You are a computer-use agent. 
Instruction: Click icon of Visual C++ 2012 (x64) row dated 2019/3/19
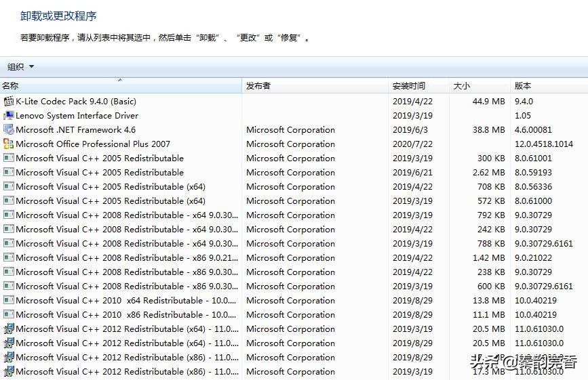9,329
